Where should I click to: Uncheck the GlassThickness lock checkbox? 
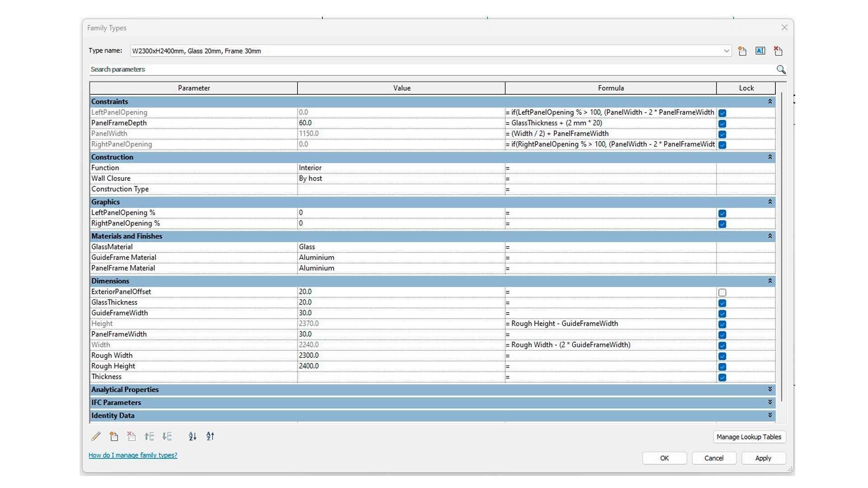coord(722,303)
